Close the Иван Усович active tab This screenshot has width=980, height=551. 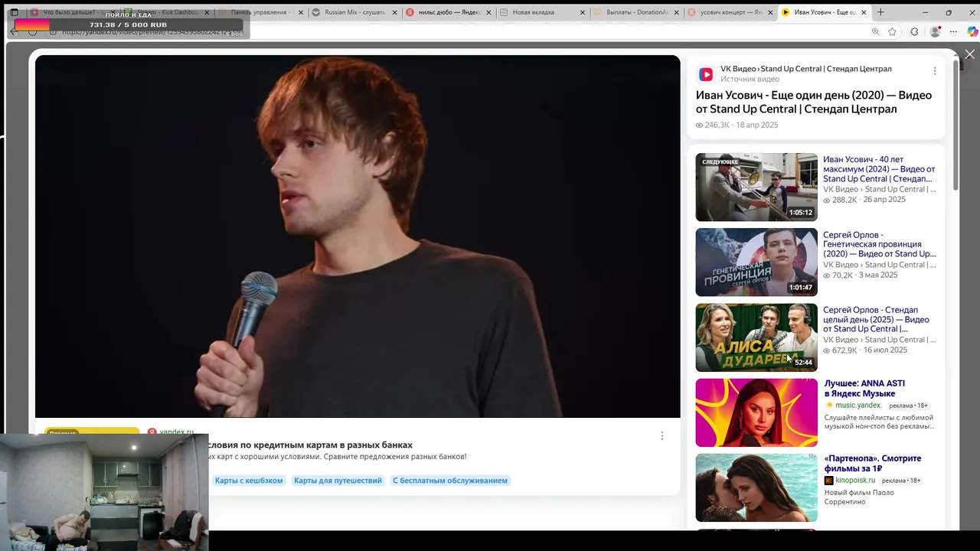click(x=864, y=12)
